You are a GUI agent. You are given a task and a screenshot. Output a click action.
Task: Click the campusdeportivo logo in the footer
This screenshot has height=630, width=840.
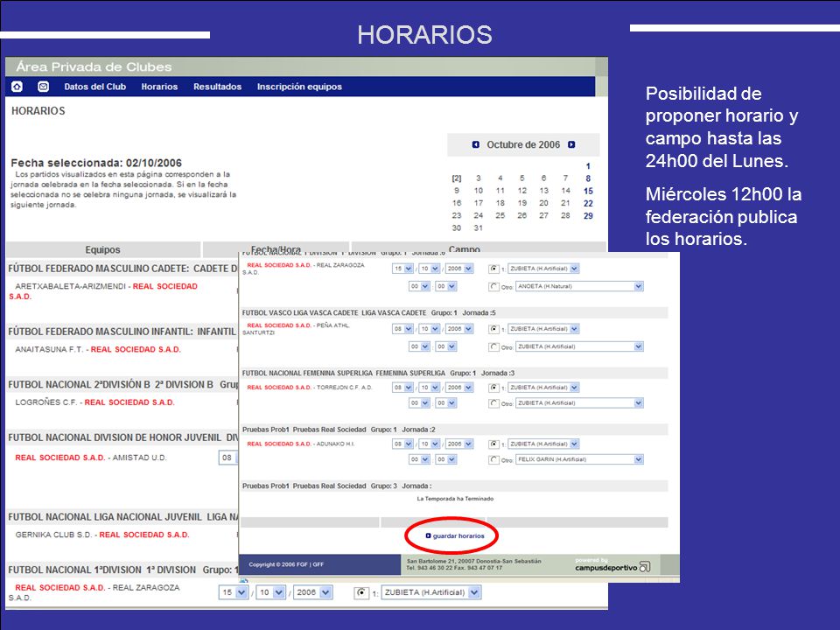[x=612, y=566]
